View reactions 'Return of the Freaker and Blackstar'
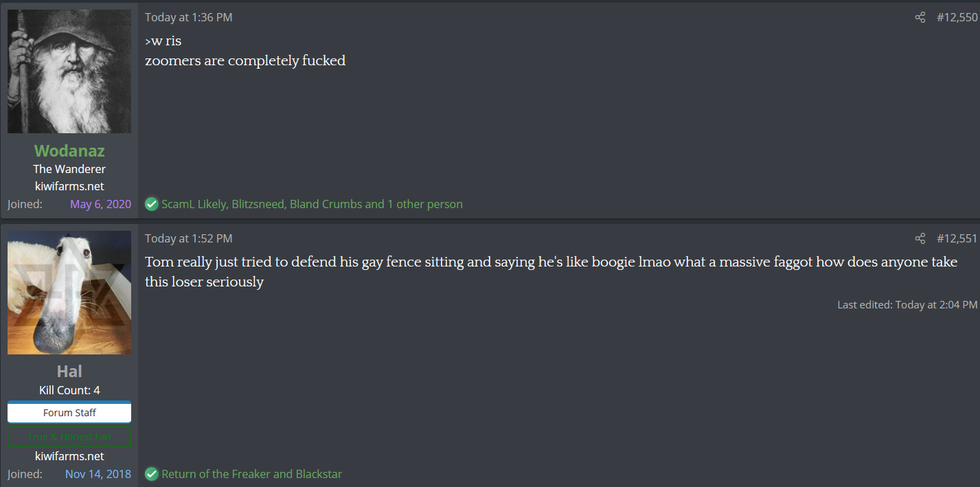 [x=251, y=474]
